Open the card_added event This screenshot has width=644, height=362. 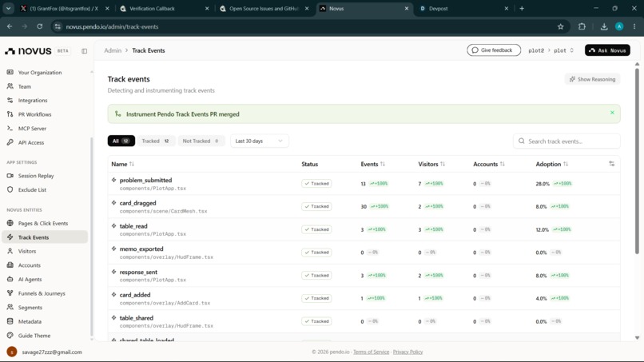(x=135, y=295)
